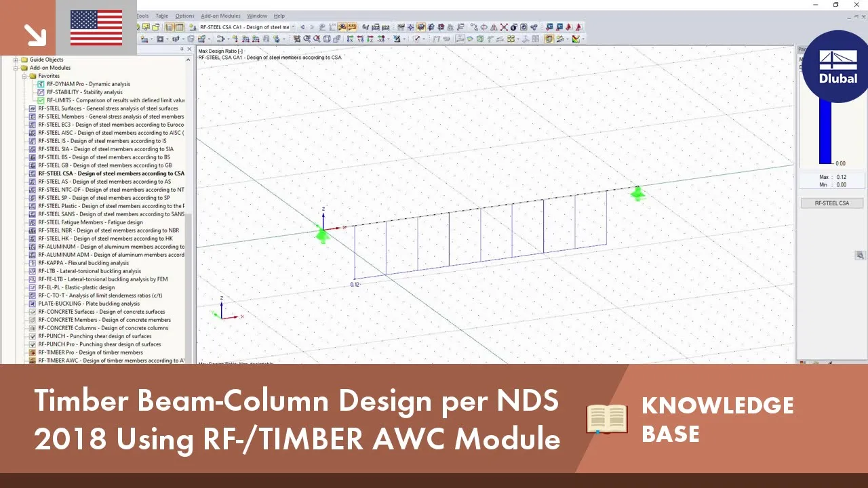Click navigator scrollbar up arrow
868x488 pixels.
click(x=190, y=60)
